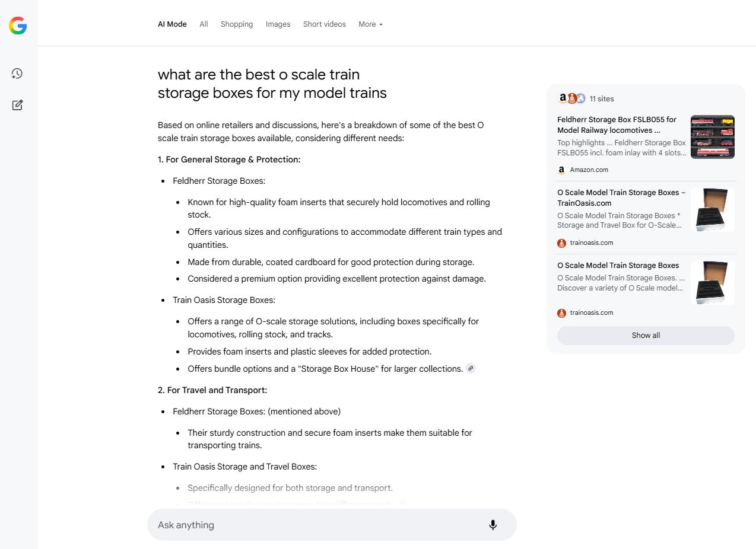This screenshot has height=549, width=756.
Task: Open the O Scale Model Train Storage Boxes link
Action: pyautogui.click(x=618, y=265)
